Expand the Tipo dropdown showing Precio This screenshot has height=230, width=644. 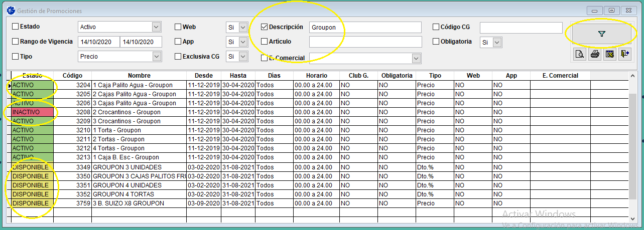tap(156, 57)
